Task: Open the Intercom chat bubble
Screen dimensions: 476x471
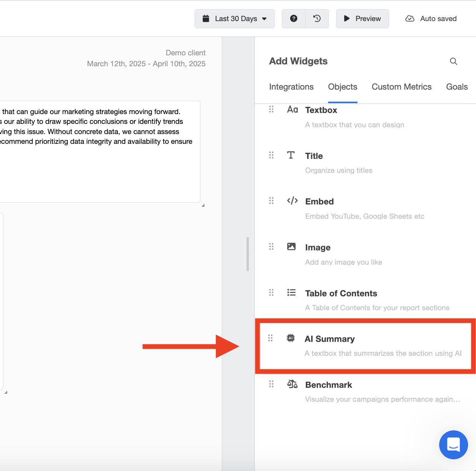Action: pos(453,445)
